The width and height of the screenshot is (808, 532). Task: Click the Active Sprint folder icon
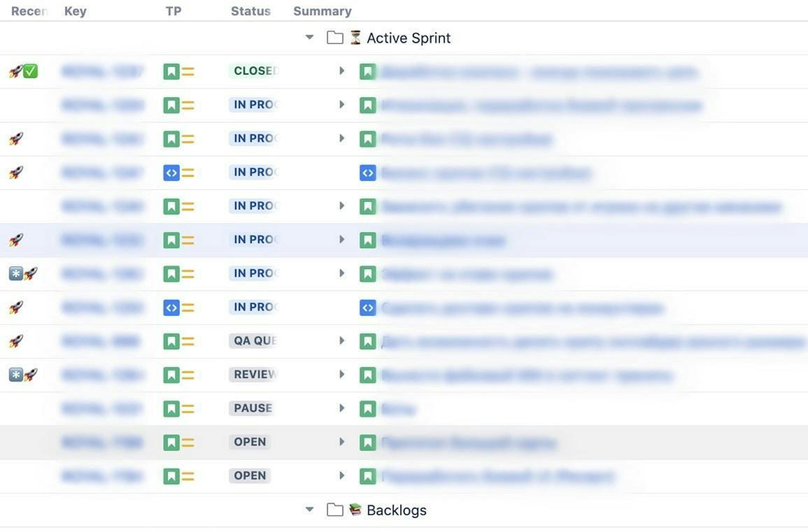click(x=335, y=37)
